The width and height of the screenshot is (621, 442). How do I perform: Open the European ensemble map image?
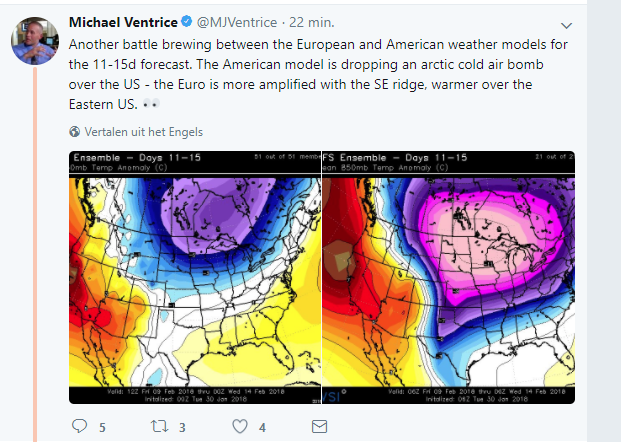pyautogui.click(x=195, y=277)
